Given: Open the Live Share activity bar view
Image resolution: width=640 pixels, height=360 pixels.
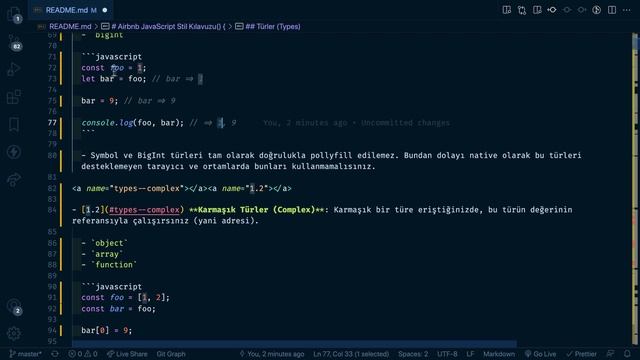Looking at the screenshot, I should 14,180.
